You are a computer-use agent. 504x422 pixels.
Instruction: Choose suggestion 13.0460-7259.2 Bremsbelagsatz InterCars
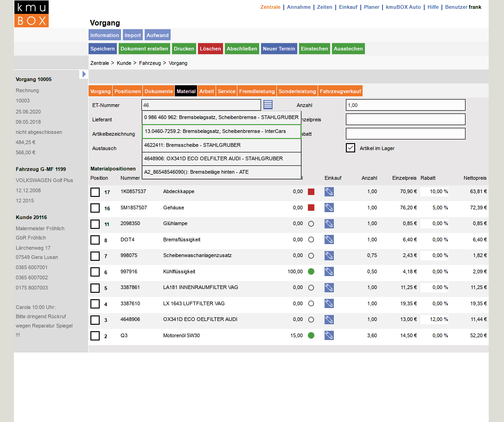click(x=222, y=132)
